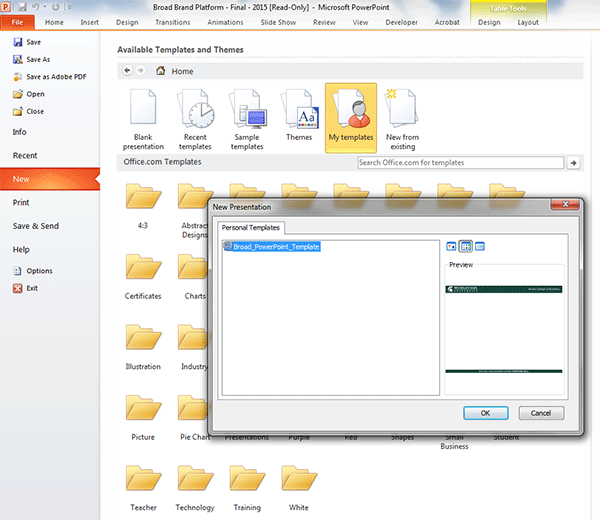
Task: Open the Themes gallery icon
Action: pos(299,115)
